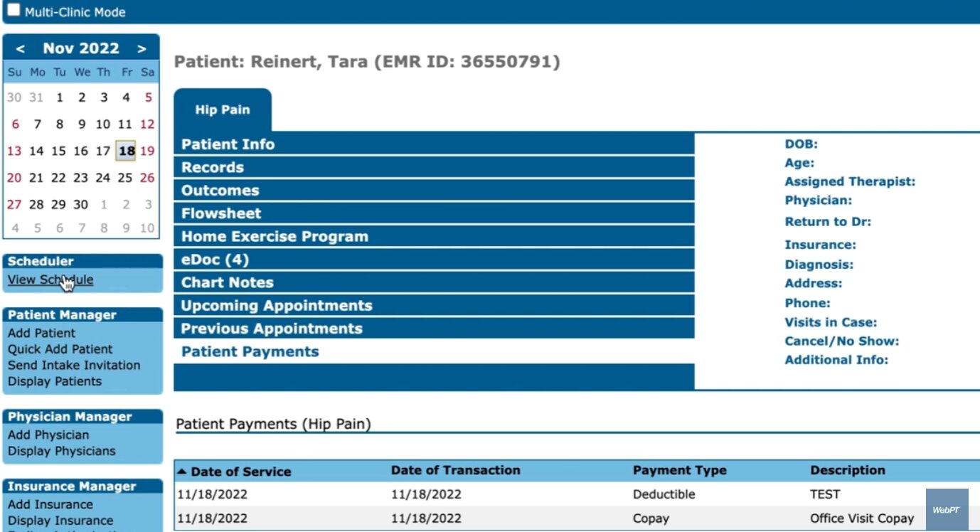Viewport: 980px width, 532px height.
Task: Expand the Records section
Action: (212, 168)
